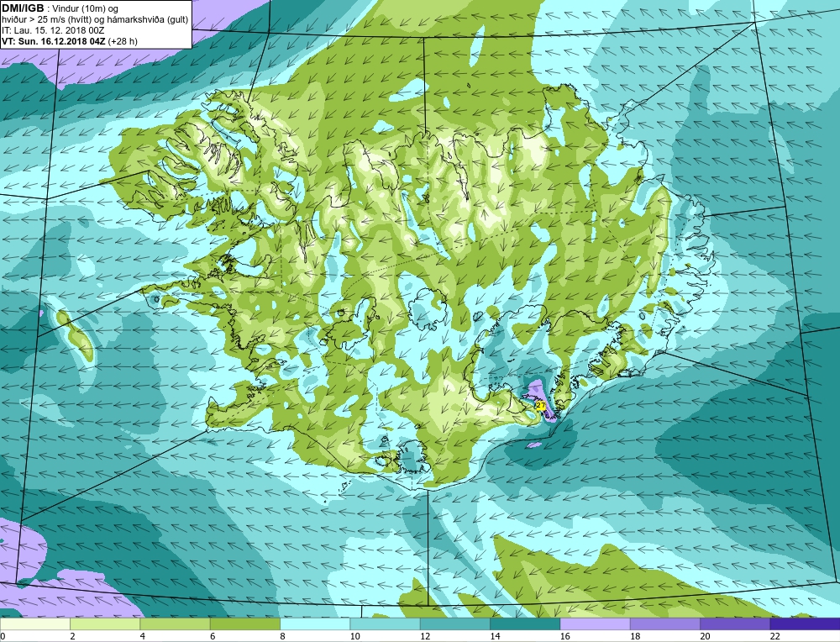
Task: Pick the 20–22 m/s purple legend segment
Action: coord(735,624)
